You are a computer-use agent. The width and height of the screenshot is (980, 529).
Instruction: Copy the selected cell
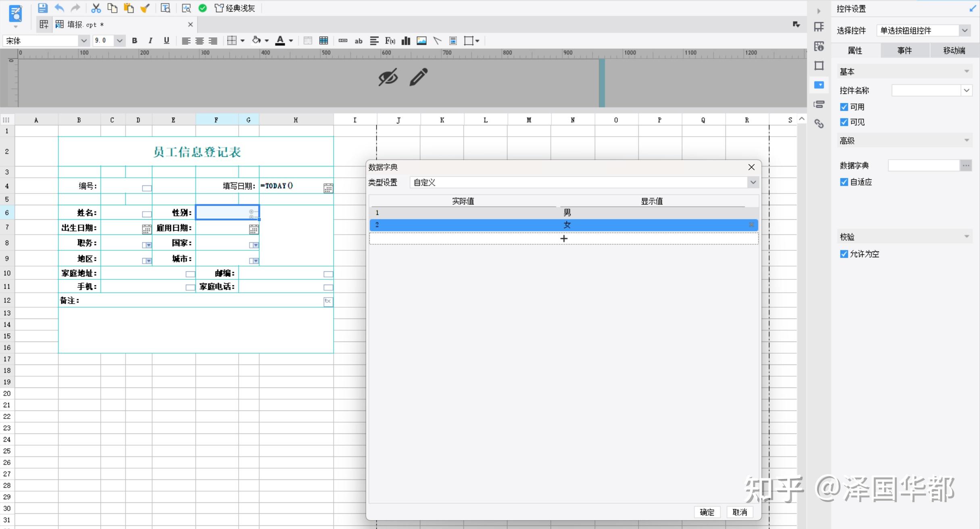pos(112,8)
